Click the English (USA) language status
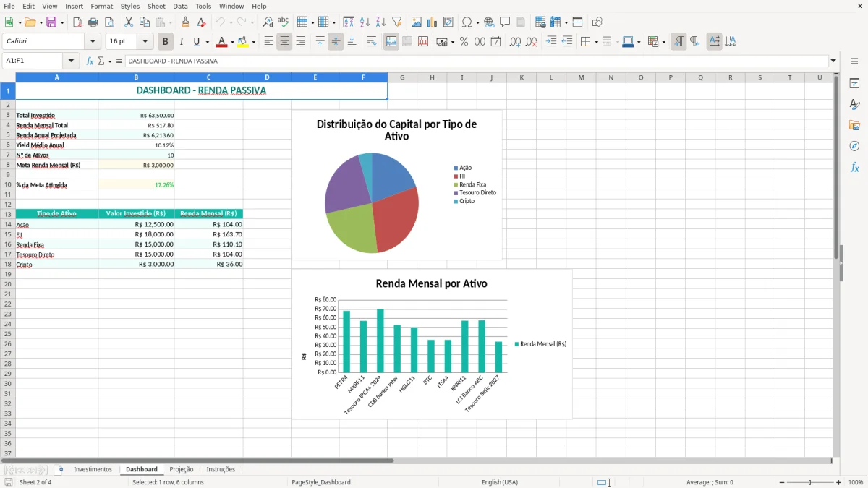 [x=500, y=482]
